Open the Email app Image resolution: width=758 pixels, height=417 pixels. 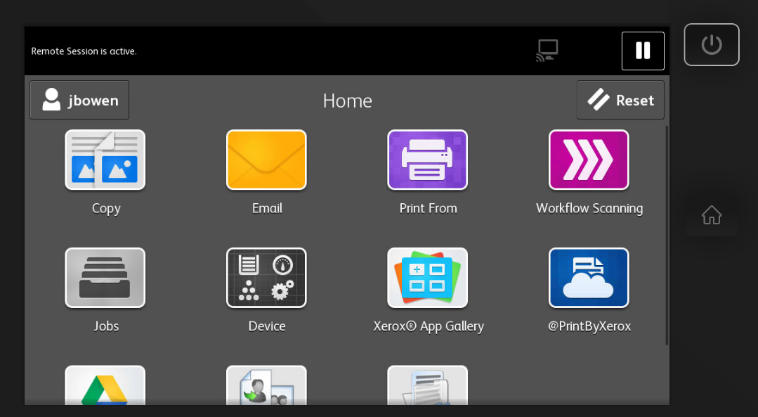[x=266, y=160]
